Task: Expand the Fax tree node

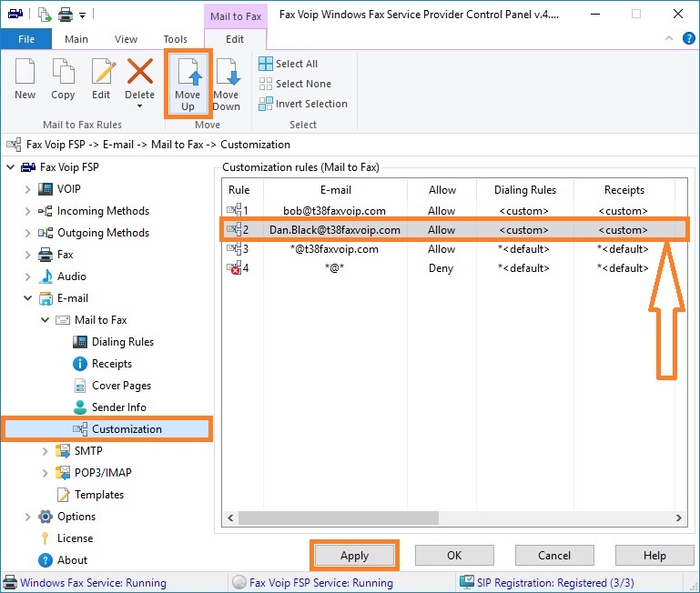Action: point(27,255)
